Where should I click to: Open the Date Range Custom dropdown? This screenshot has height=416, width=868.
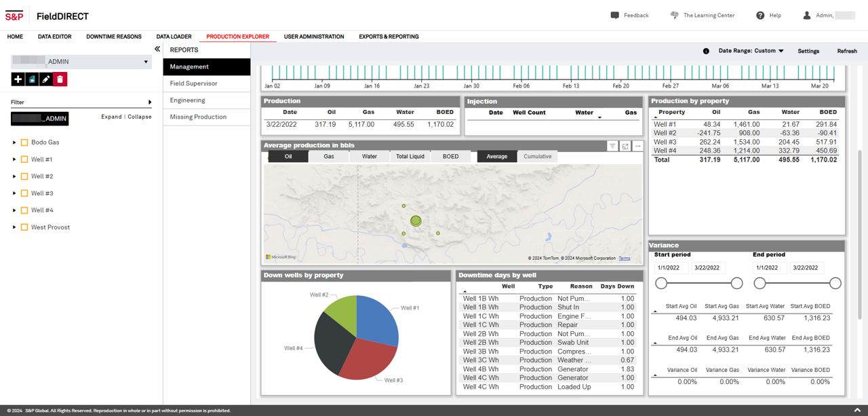click(x=751, y=51)
